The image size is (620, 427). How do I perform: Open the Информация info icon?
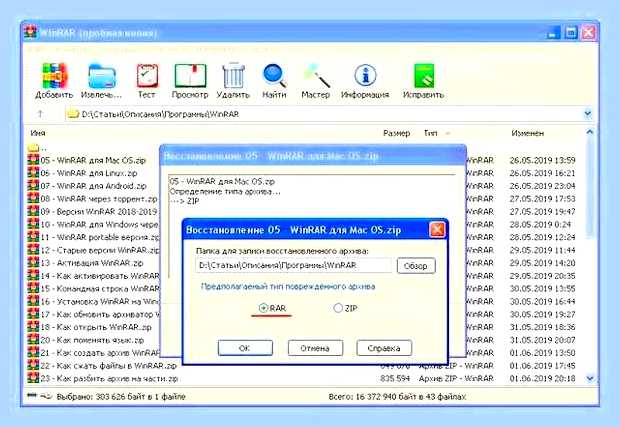point(365,76)
